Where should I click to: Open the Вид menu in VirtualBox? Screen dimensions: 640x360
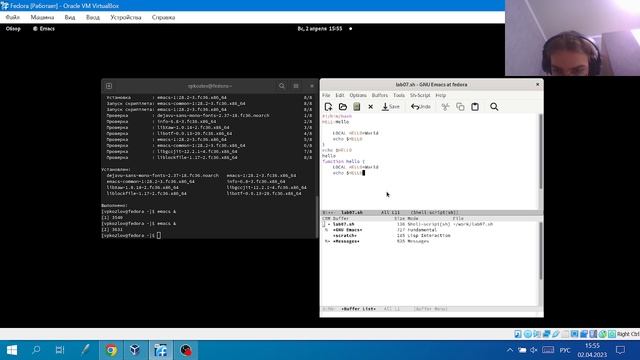click(70, 18)
